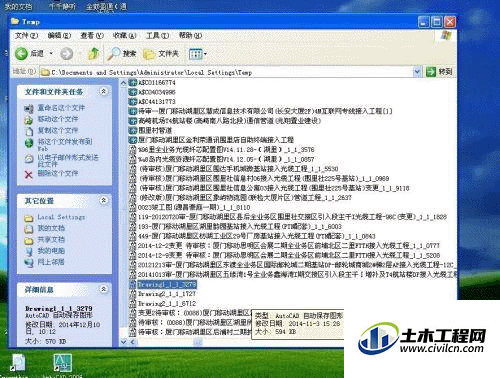Click 移动这个文件 task link
Image resolution: width=500 pixels, height=378 pixels.
click(x=58, y=119)
